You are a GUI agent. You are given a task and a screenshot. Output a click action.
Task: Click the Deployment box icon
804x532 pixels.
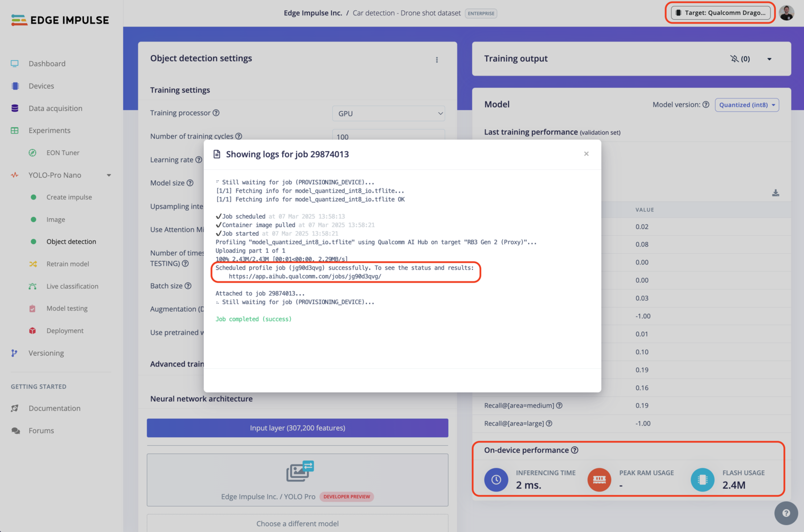(32, 330)
